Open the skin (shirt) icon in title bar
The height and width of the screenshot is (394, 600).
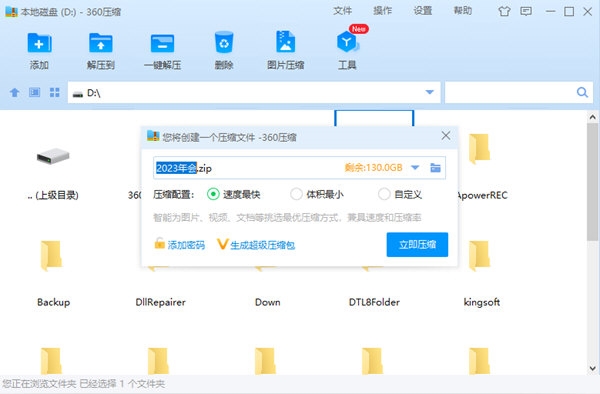point(504,11)
